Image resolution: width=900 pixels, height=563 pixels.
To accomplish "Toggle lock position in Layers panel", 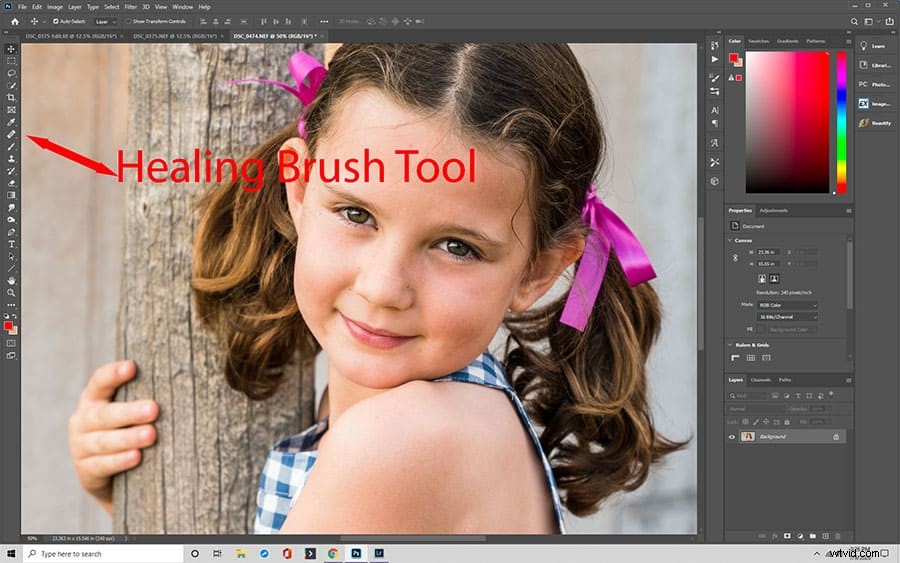I will (x=766, y=422).
